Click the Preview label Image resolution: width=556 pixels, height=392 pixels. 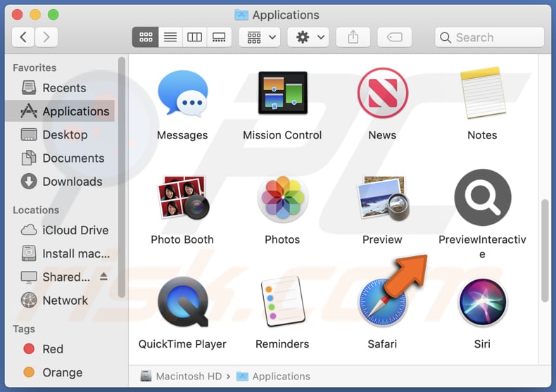point(383,239)
